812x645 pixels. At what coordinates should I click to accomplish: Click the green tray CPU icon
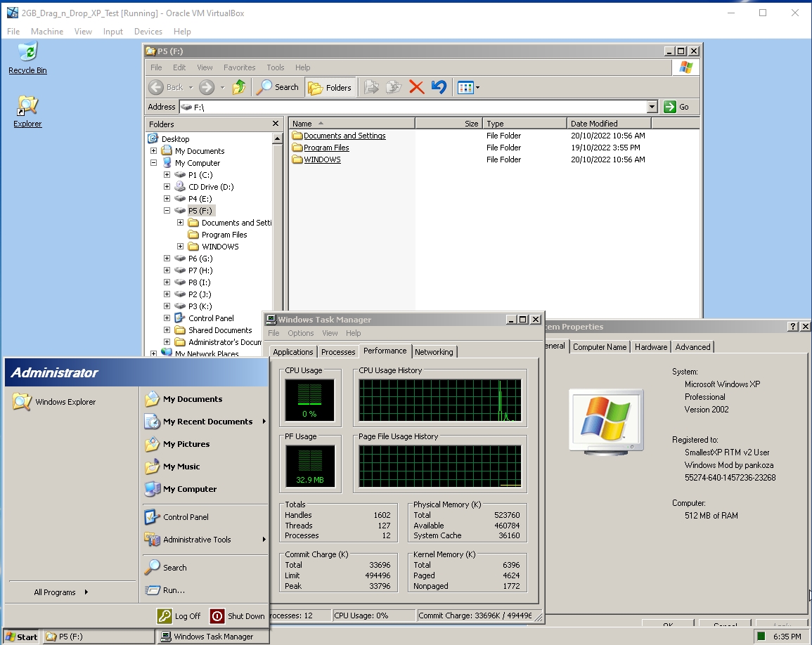click(x=761, y=636)
